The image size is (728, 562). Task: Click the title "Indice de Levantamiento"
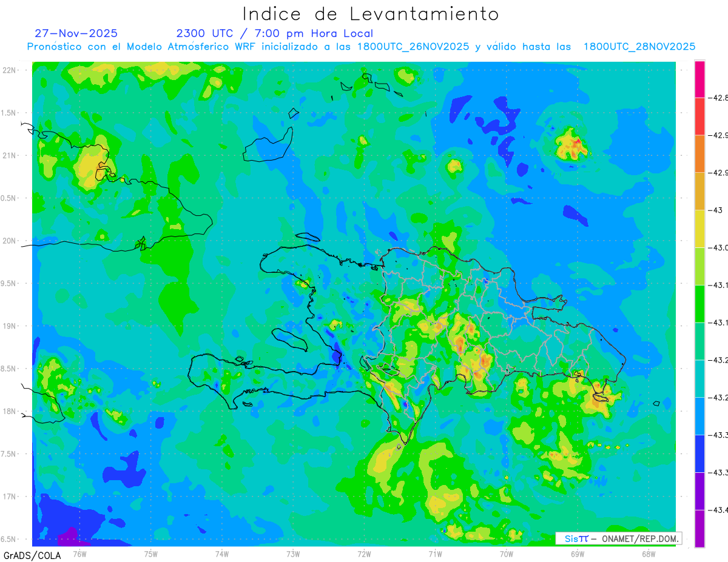click(371, 14)
